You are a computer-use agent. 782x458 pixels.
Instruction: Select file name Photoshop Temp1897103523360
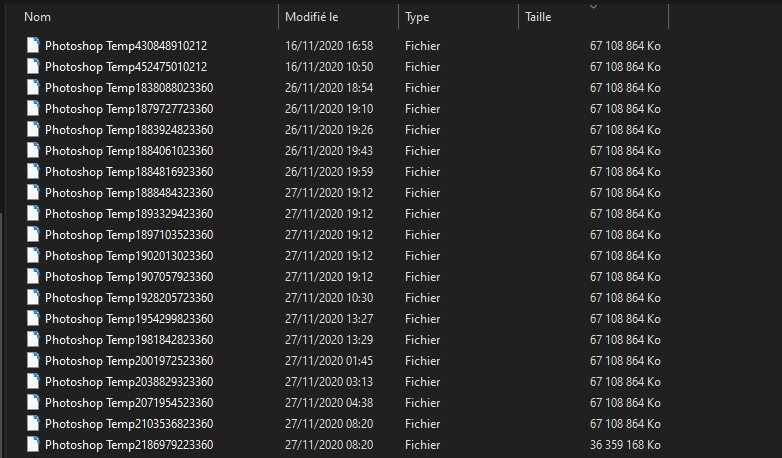tap(129, 234)
